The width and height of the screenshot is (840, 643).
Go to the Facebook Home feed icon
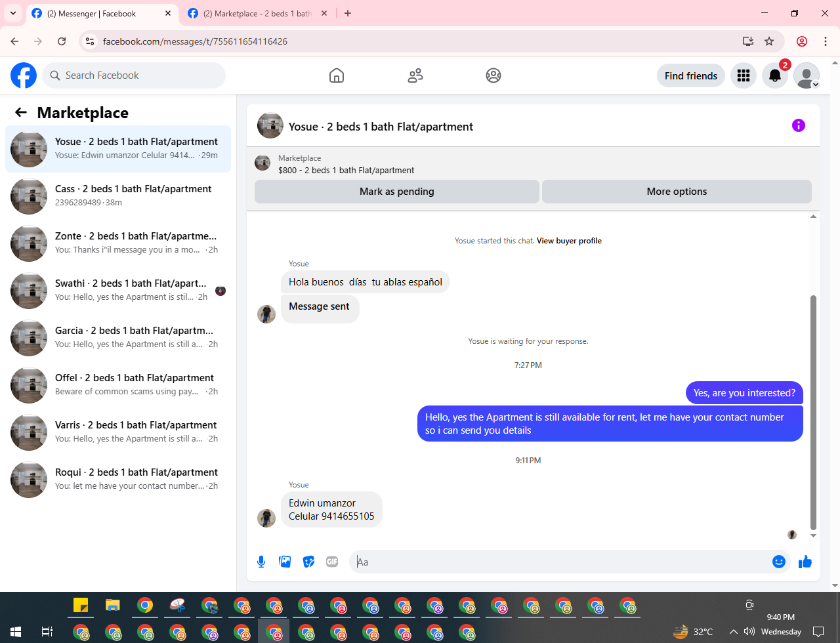(x=337, y=75)
